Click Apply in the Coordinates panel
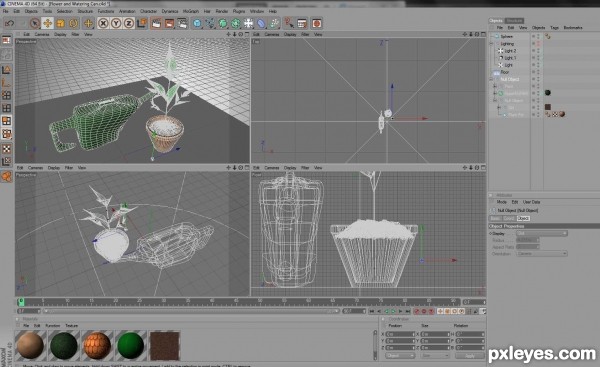The image size is (600, 367). (470, 356)
